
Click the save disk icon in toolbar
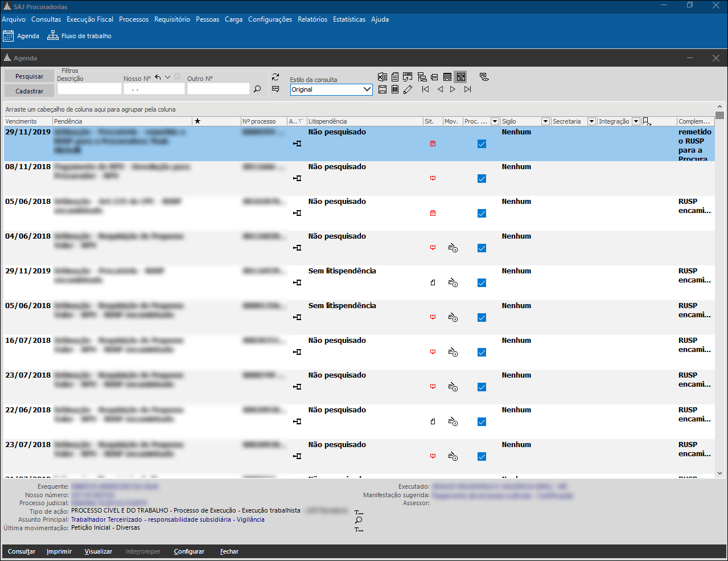pos(382,89)
